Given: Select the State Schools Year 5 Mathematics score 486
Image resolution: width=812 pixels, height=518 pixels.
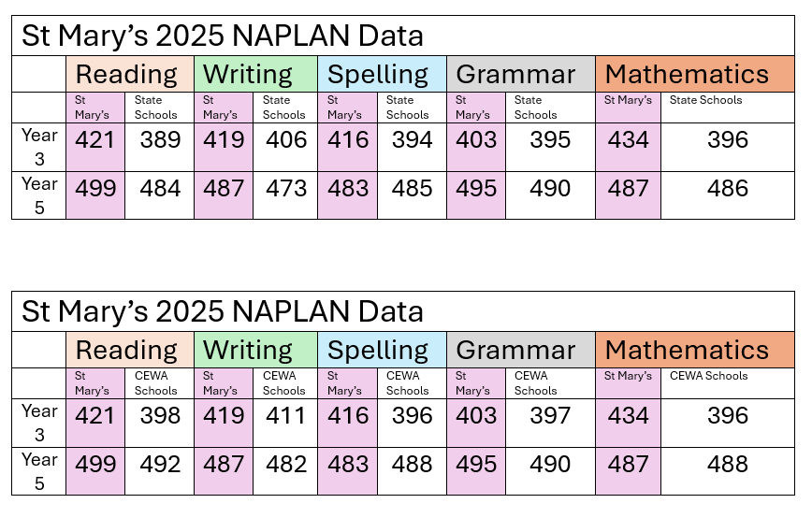Looking at the screenshot, I should 728,189.
